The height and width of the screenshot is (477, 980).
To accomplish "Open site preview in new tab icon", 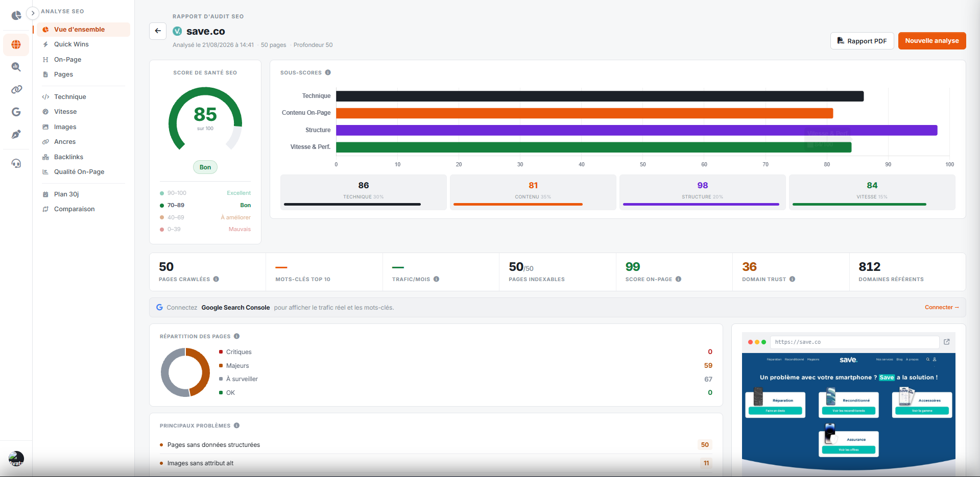I will [x=947, y=342].
